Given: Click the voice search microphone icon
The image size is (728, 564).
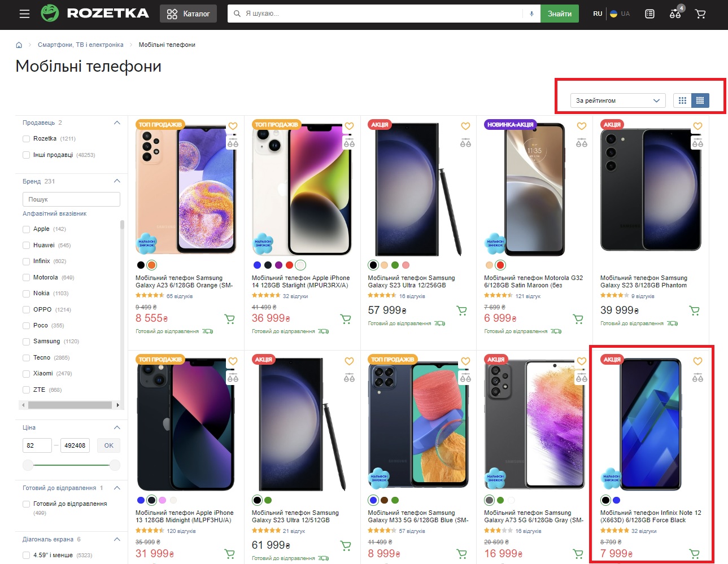Looking at the screenshot, I should pos(531,14).
